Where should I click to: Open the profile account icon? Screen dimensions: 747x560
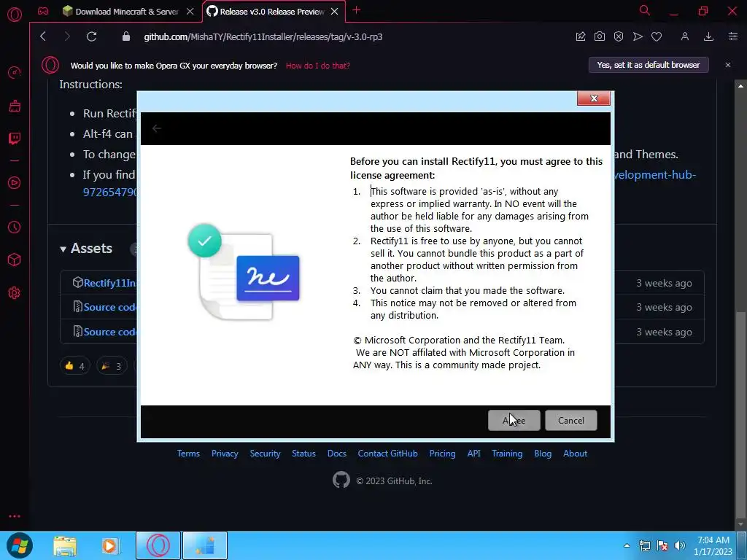(684, 36)
